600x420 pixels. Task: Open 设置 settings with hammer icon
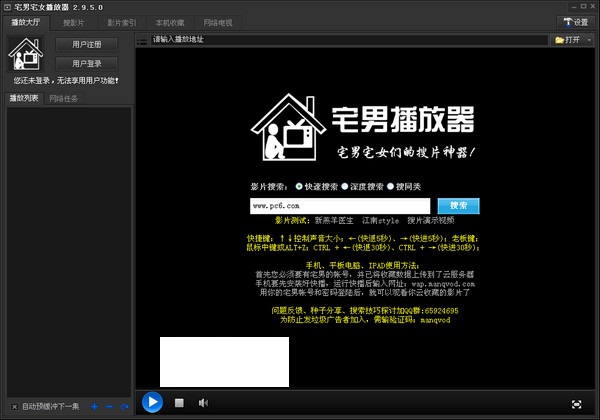[576, 23]
